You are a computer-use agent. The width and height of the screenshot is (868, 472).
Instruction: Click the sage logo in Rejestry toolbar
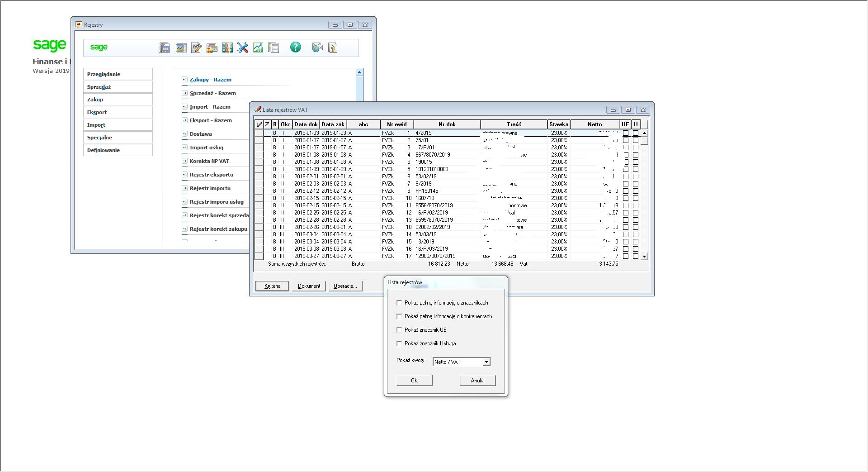[x=99, y=47]
